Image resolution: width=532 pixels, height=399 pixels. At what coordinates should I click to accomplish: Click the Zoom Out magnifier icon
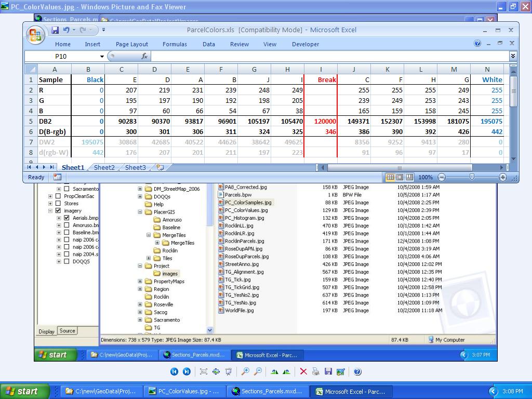coord(258,371)
